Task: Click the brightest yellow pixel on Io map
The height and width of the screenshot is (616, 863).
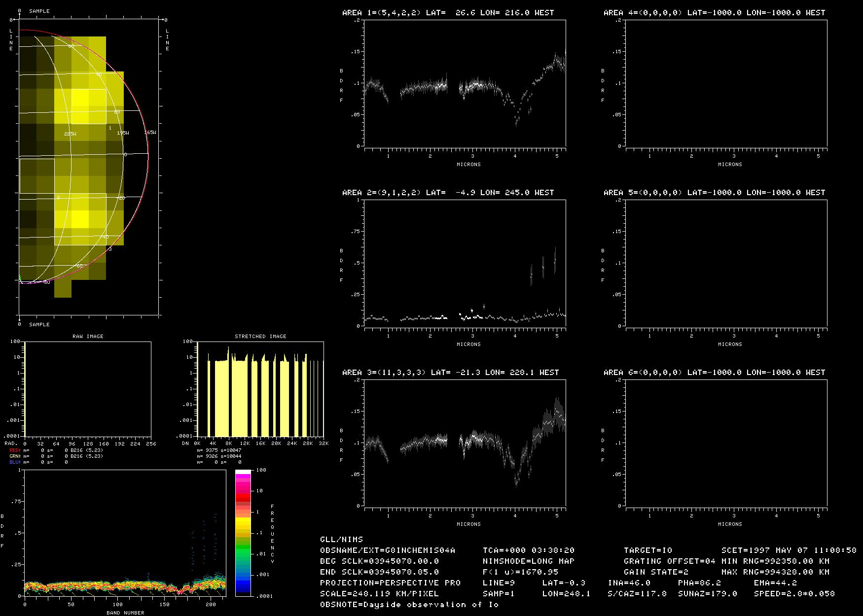Action: click(x=80, y=97)
